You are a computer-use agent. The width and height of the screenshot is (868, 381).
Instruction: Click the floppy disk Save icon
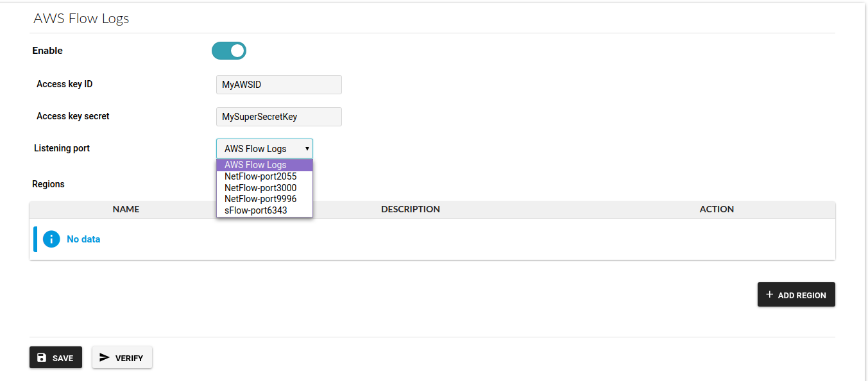pos(42,357)
